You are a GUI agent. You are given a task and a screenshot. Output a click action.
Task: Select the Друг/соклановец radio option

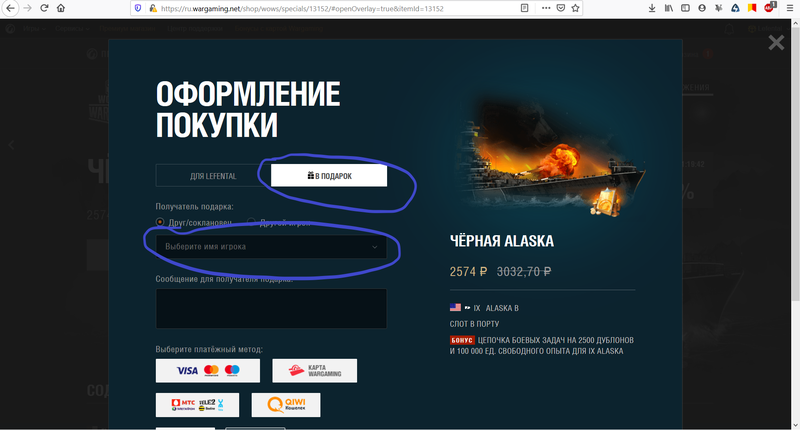point(160,221)
